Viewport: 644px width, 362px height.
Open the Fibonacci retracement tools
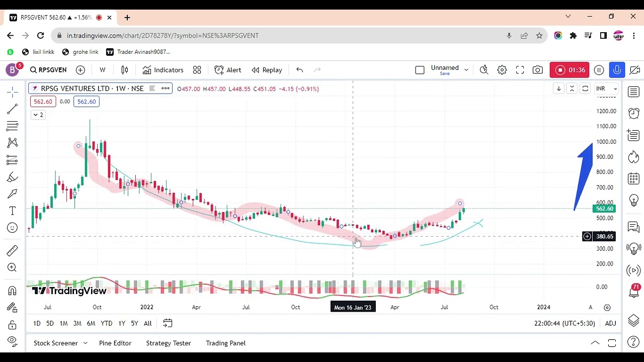pos(13,126)
